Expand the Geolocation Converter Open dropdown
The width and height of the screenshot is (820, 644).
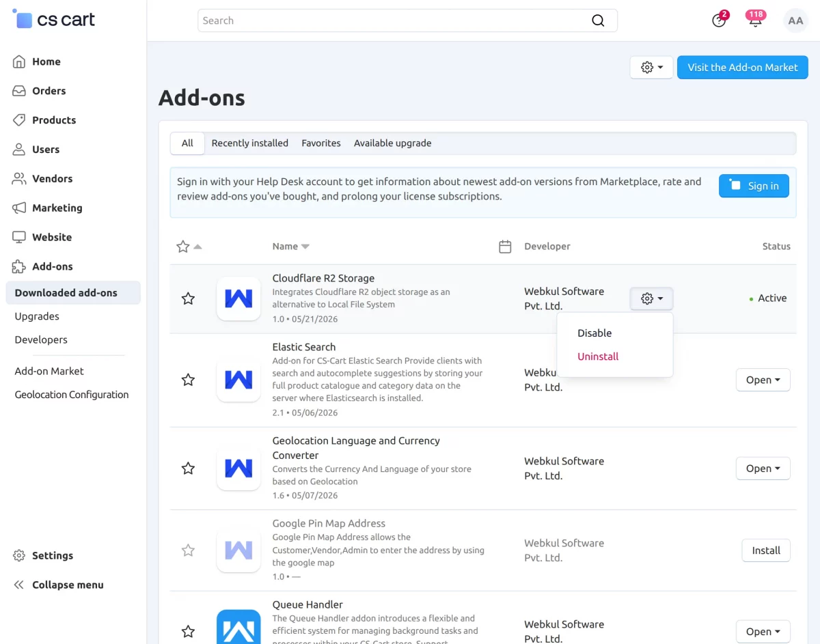click(x=763, y=468)
